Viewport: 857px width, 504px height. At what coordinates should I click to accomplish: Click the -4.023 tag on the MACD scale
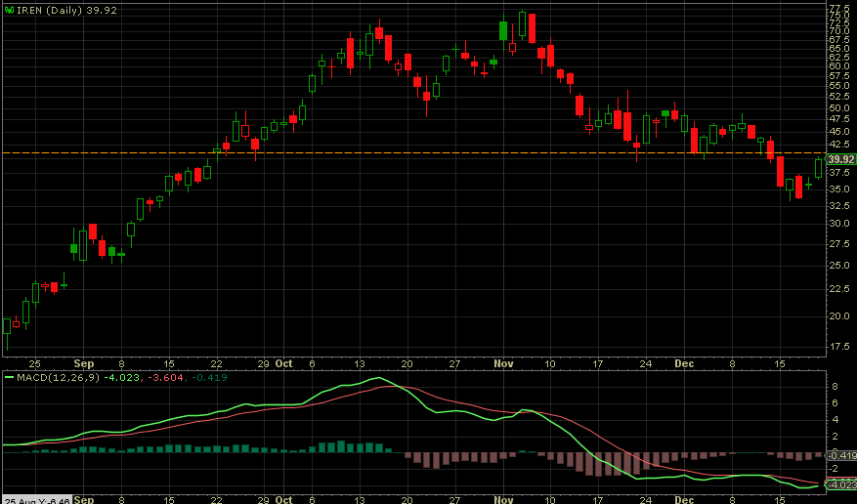coord(841,484)
